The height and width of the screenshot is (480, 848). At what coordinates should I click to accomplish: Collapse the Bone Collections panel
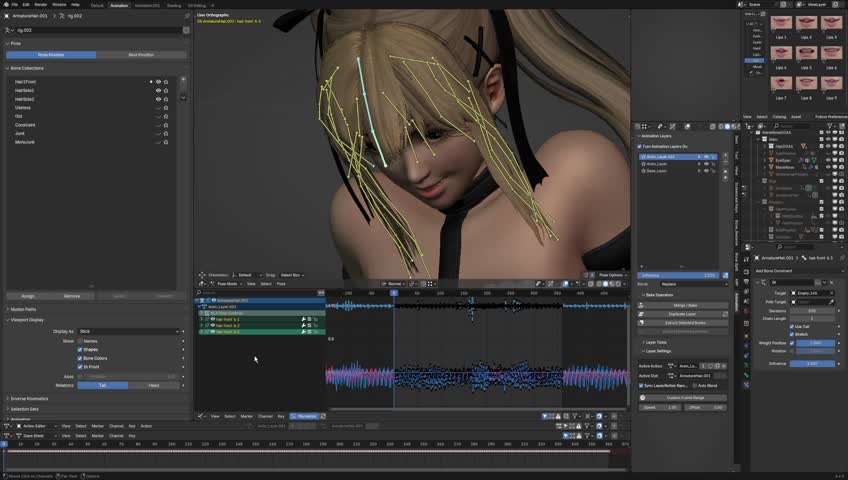point(25,68)
